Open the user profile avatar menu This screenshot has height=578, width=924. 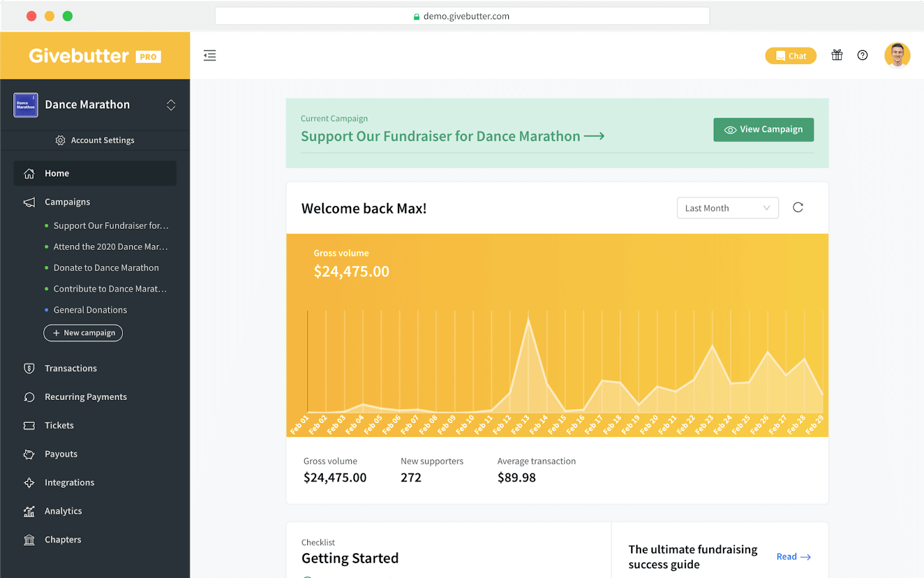point(897,55)
